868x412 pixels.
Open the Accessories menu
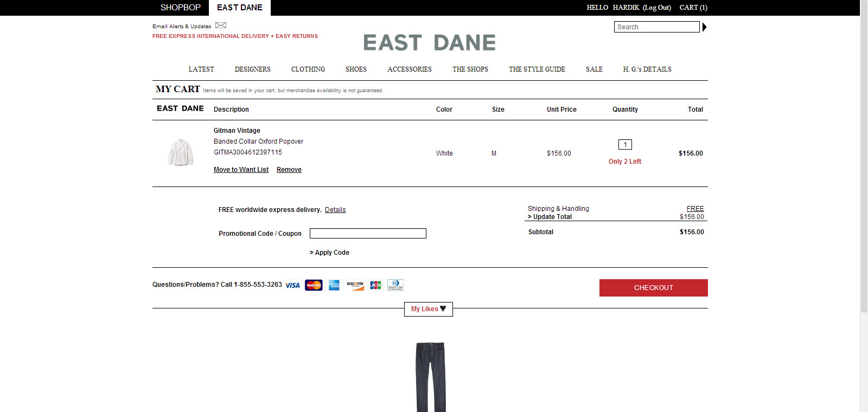tap(410, 69)
